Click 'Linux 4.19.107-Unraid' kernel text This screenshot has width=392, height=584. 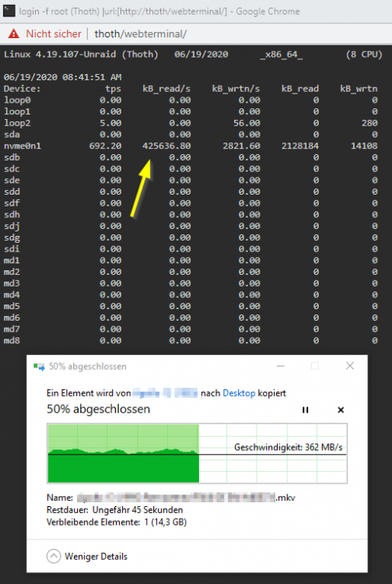60,55
